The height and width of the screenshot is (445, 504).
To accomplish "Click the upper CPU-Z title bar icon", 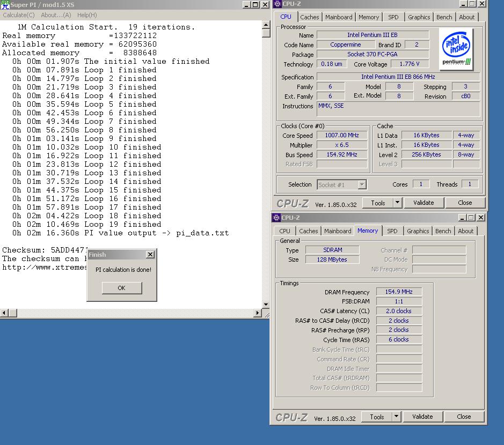I will point(277,4).
